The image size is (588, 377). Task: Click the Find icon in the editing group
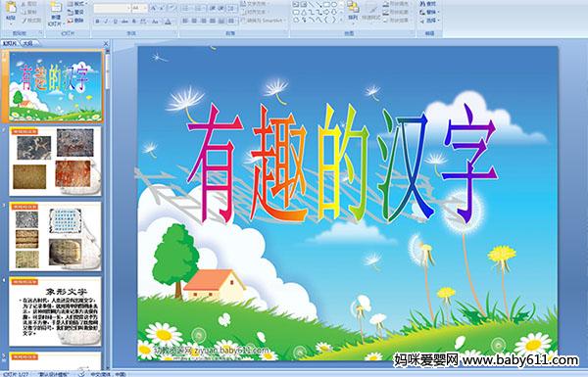tap(428, 4)
